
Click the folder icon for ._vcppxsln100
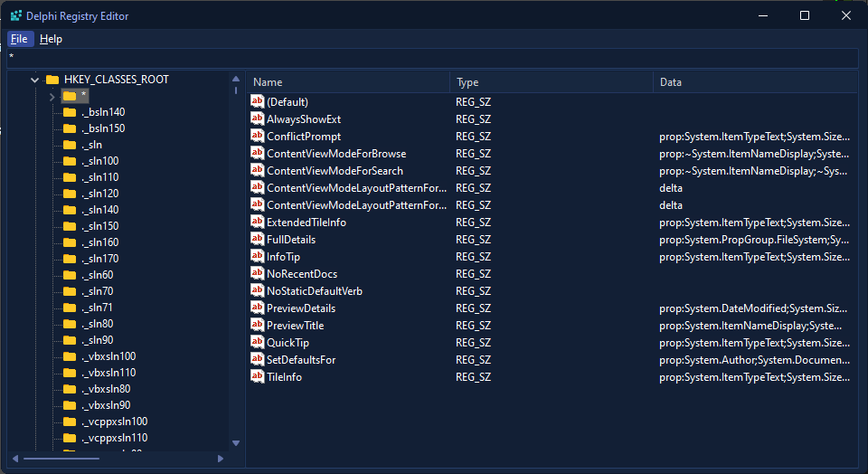pyautogui.click(x=70, y=422)
